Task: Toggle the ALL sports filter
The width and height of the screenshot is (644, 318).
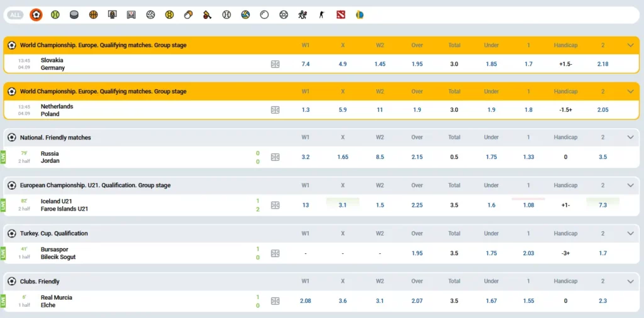Action: (x=16, y=14)
